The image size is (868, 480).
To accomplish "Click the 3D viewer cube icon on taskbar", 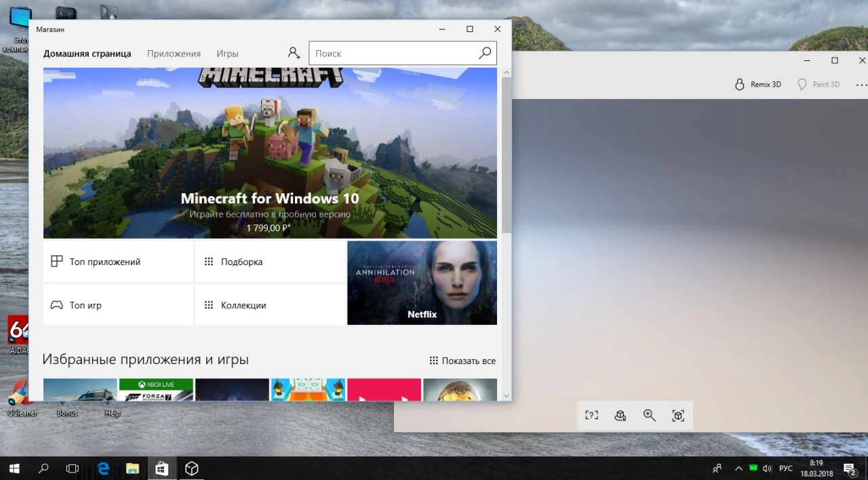I will point(192,468).
